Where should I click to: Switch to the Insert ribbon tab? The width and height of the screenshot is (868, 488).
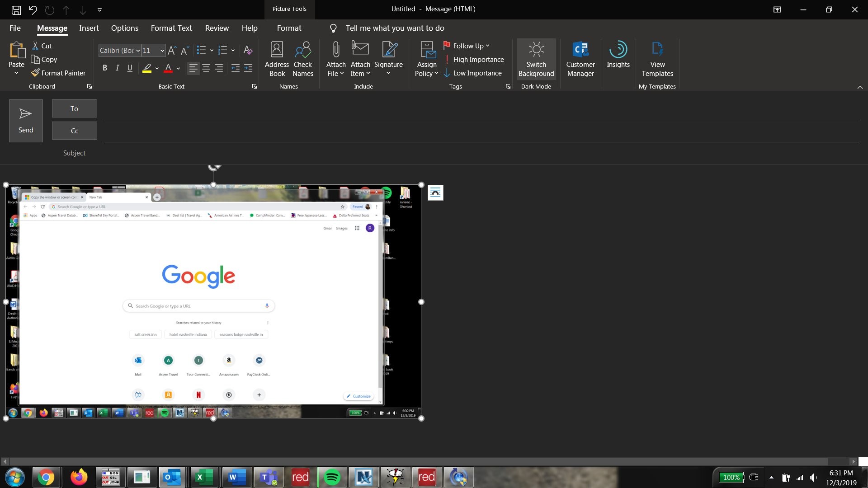(x=89, y=28)
